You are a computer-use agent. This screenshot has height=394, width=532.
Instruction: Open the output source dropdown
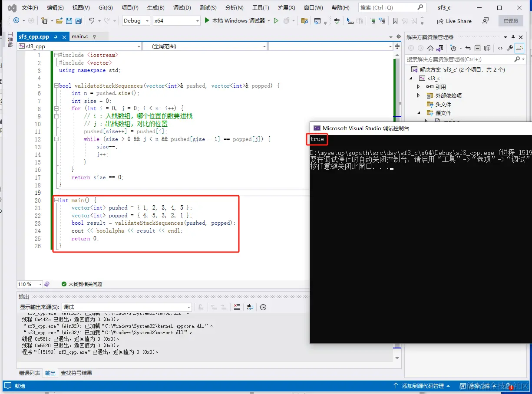pyautogui.click(x=127, y=307)
